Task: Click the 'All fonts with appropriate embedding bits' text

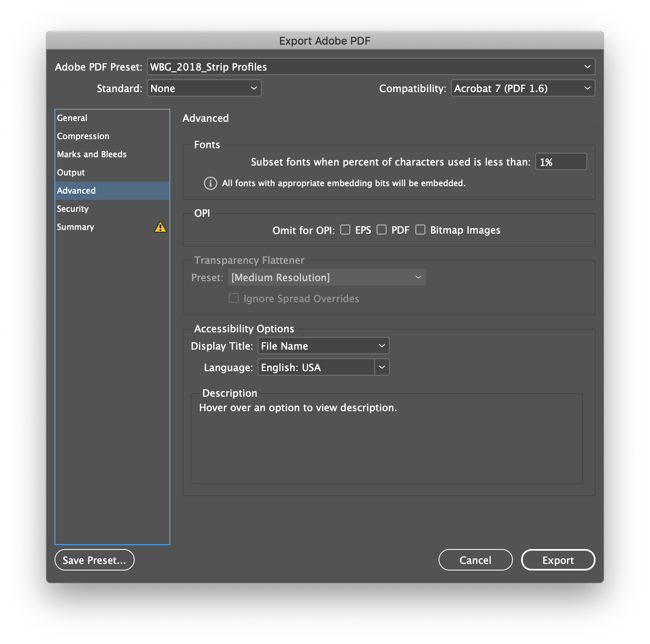Action: (x=344, y=183)
